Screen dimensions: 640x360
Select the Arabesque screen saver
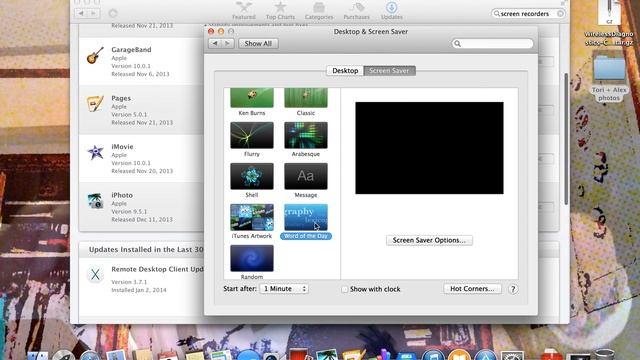click(306, 139)
